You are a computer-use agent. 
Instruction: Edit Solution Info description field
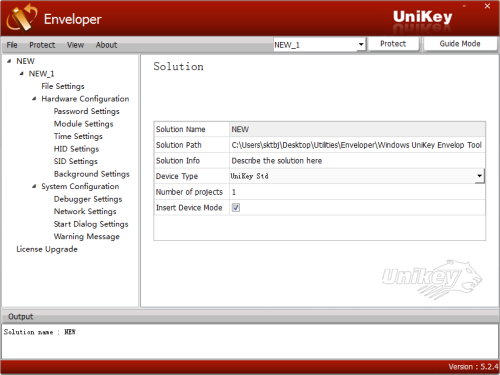pos(357,161)
